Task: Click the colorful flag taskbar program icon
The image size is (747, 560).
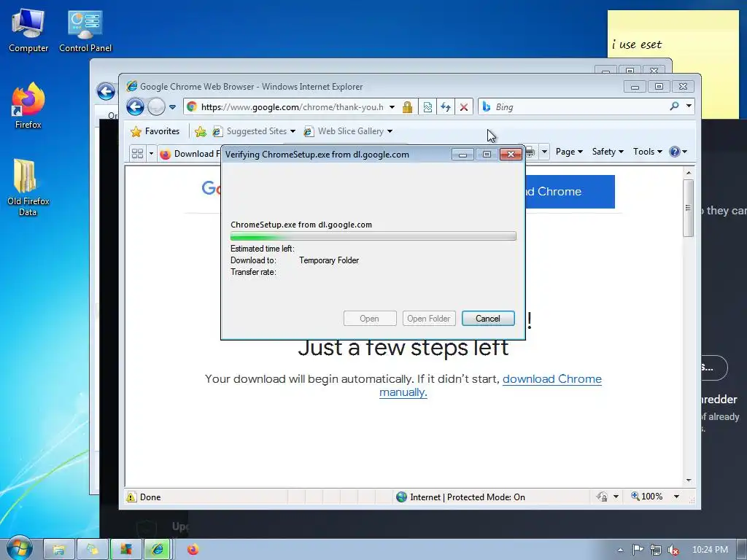Action: [x=125, y=550]
